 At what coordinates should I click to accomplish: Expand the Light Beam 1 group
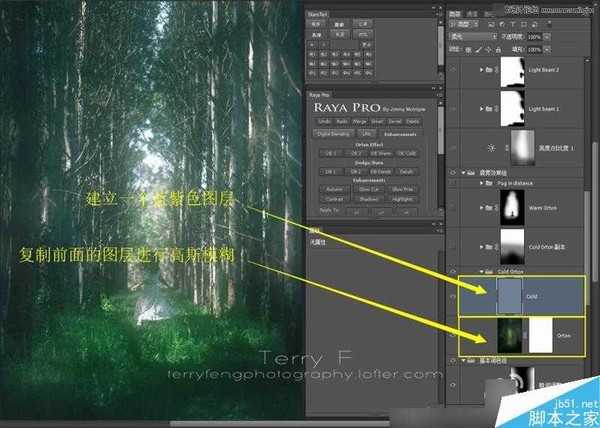(x=481, y=109)
